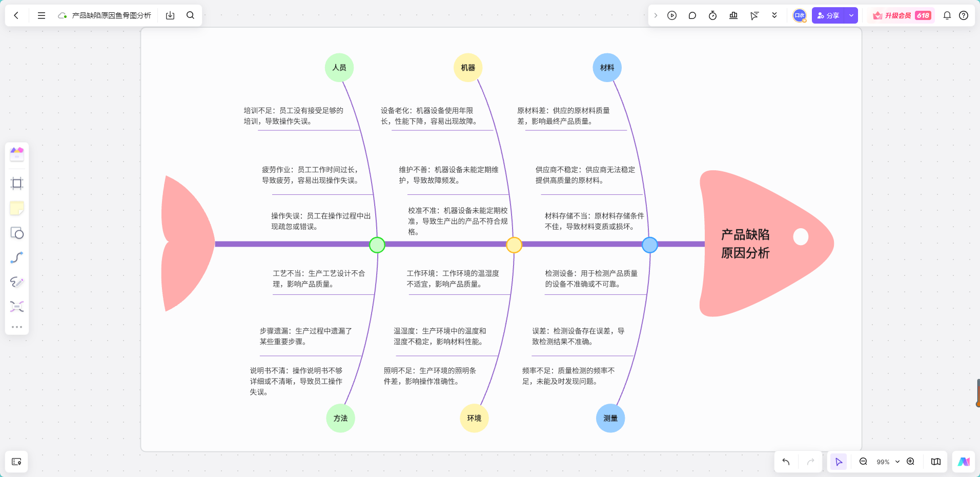Select the pen drawing tool
The width and height of the screenshot is (980, 477).
17,282
